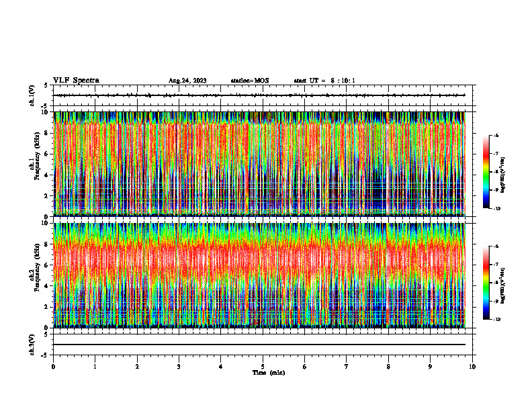Screen dimensions: 532x411
Task: Click the "-6" label on ch.1 colorbar
Action: coord(496,135)
